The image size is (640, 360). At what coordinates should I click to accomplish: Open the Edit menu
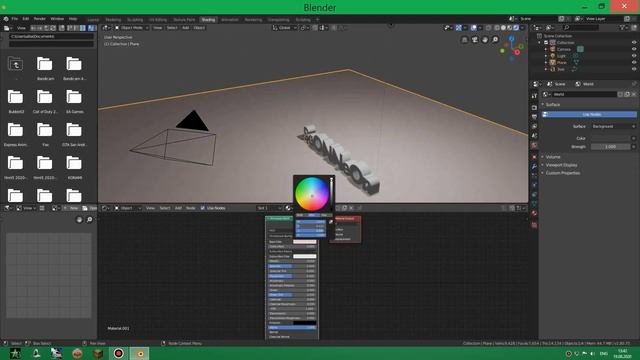coord(26,19)
